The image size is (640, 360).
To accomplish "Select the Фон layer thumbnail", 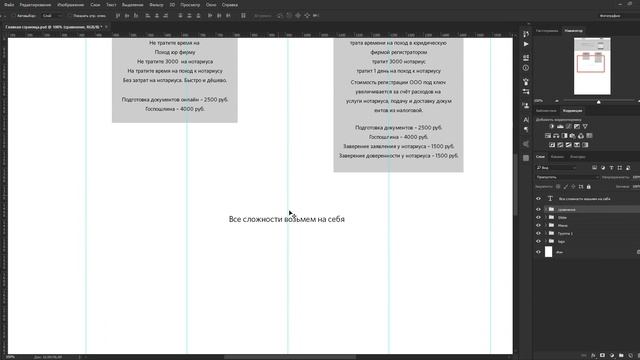I will [x=548, y=252].
